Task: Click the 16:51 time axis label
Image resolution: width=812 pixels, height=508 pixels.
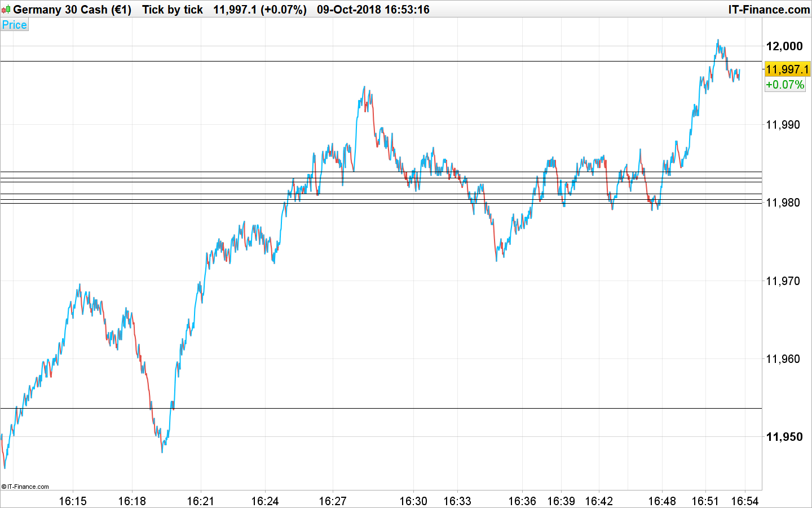Action: 705,501
